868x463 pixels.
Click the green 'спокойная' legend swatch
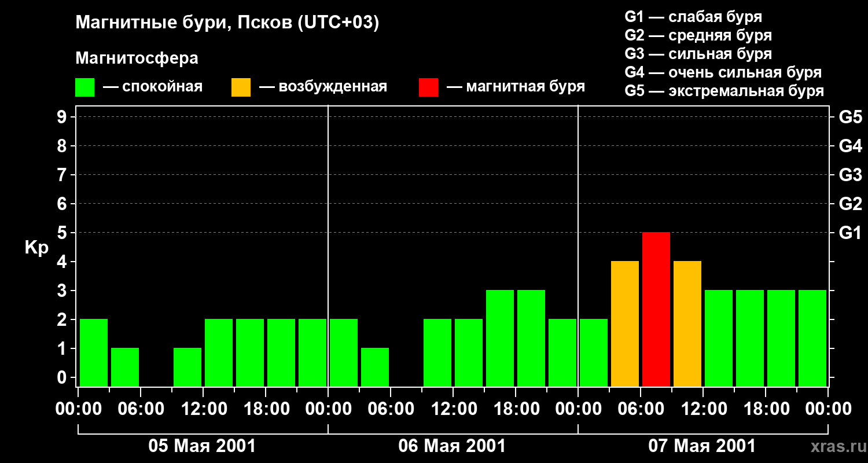pos(85,87)
